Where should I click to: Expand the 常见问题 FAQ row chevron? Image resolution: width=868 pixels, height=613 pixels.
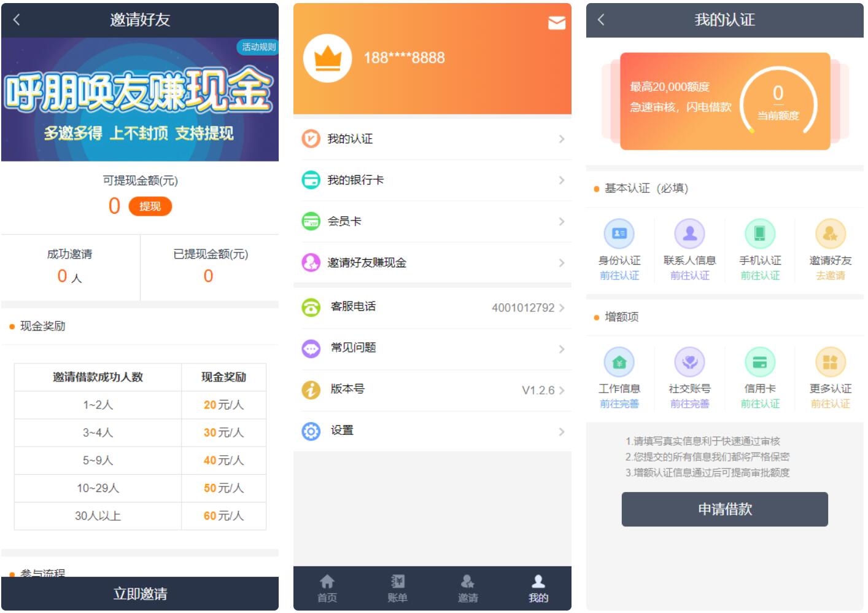(x=560, y=348)
